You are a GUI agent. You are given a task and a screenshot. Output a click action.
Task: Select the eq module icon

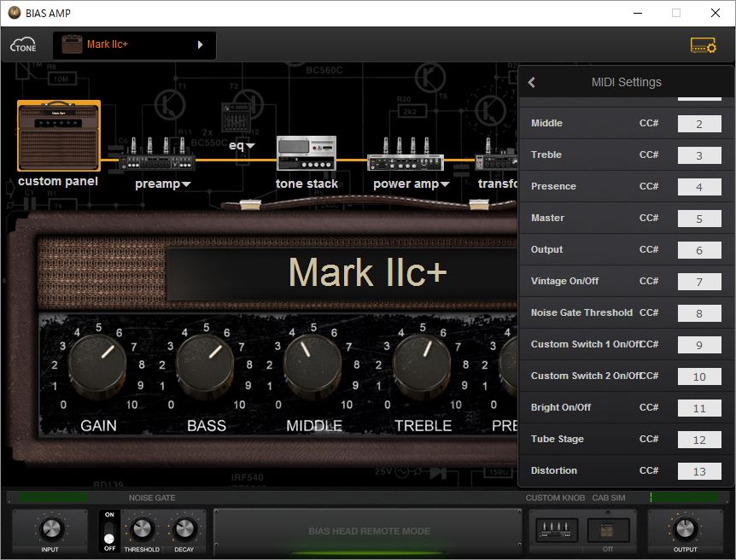click(x=237, y=116)
